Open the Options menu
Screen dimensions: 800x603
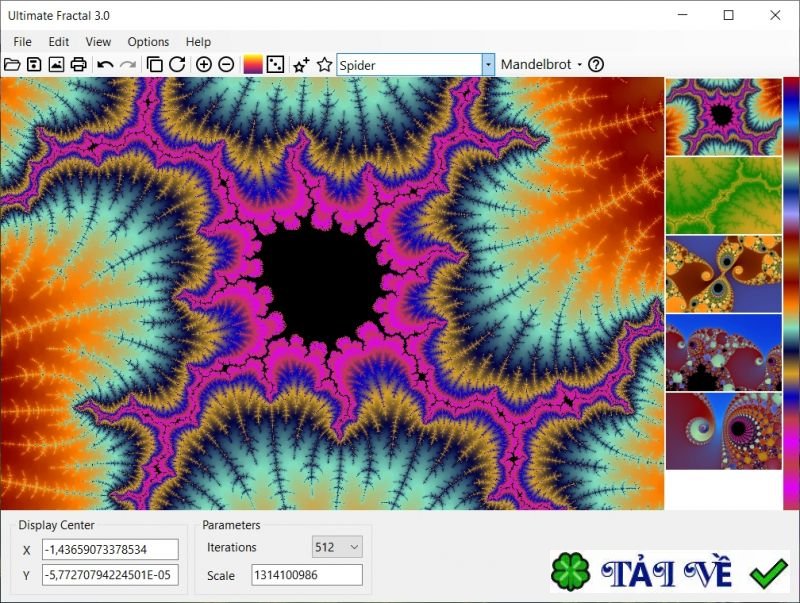[148, 42]
